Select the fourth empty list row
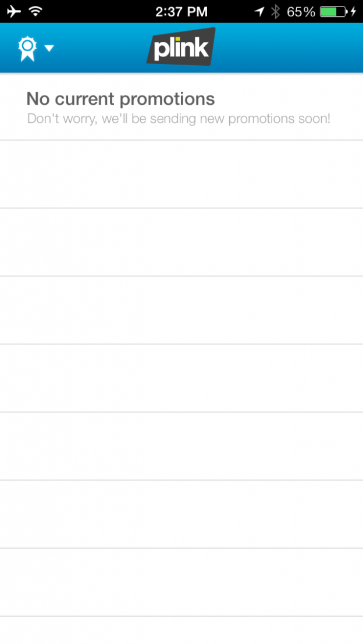Screen dimensions: 363x644 tap(181, 378)
